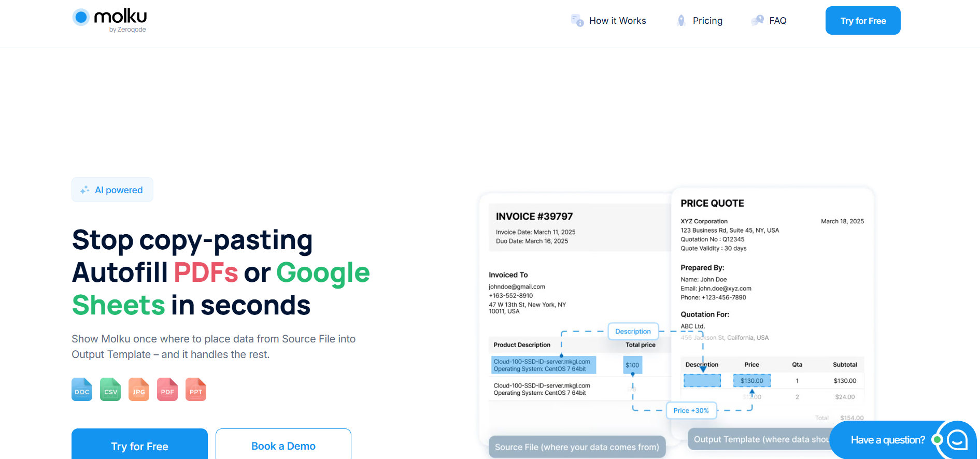This screenshot has width=980, height=459.
Task: Click Try for Free in header
Action: coord(863,21)
